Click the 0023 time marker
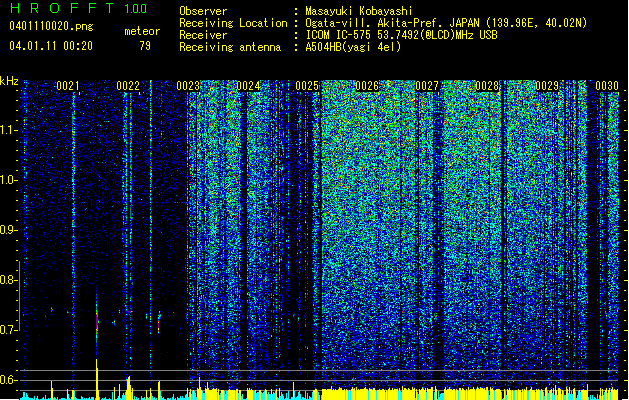 pyautogui.click(x=188, y=86)
